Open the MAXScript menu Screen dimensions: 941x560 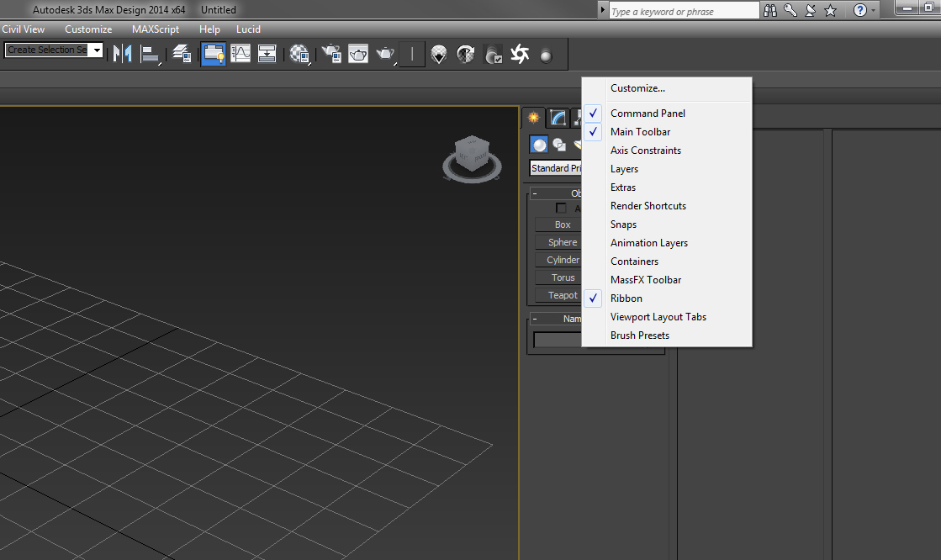pyautogui.click(x=156, y=29)
